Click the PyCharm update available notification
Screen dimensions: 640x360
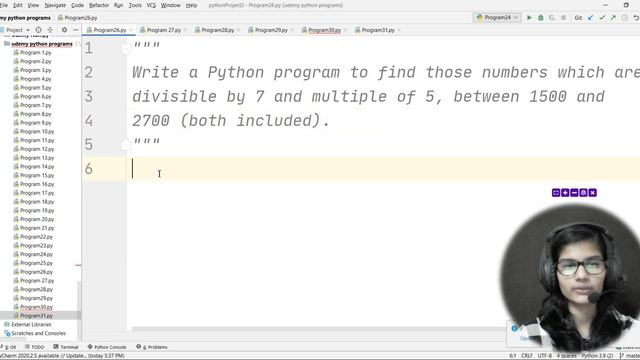62,356
